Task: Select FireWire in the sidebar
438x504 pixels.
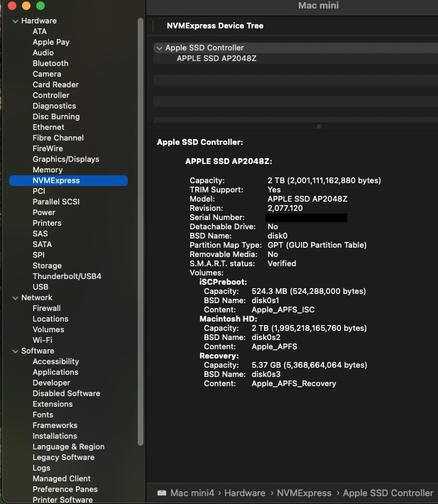Action: pos(48,148)
